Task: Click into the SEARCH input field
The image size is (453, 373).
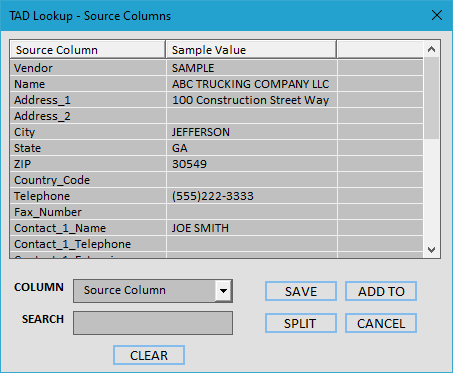Action: pyautogui.click(x=153, y=323)
